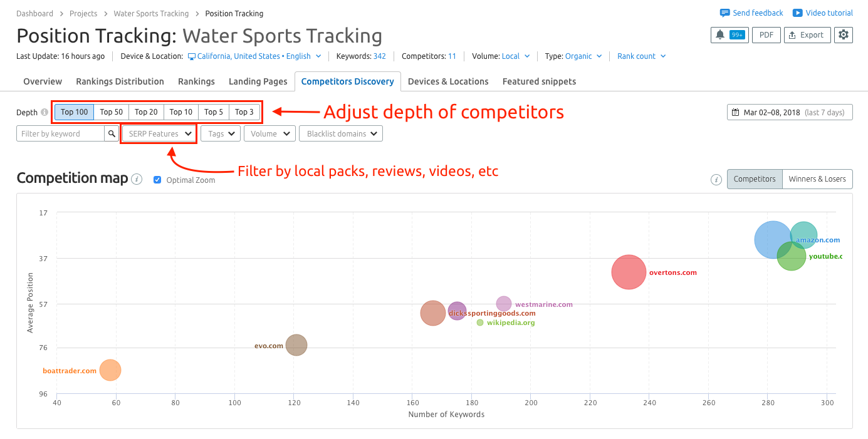The image size is (868, 439).
Task: Click the Export button
Action: [x=807, y=35]
